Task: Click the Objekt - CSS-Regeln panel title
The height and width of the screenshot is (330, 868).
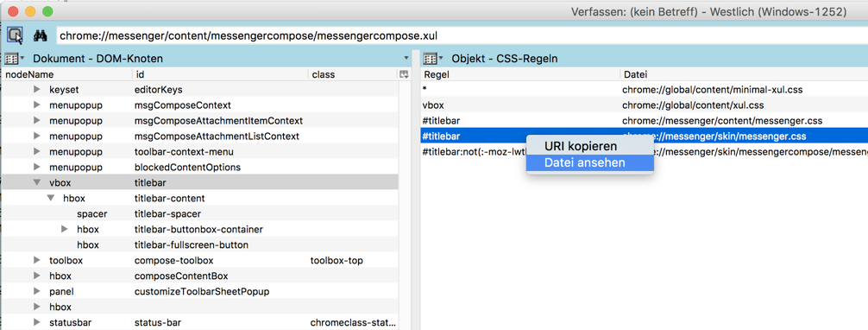Action: click(x=504, y=58)
